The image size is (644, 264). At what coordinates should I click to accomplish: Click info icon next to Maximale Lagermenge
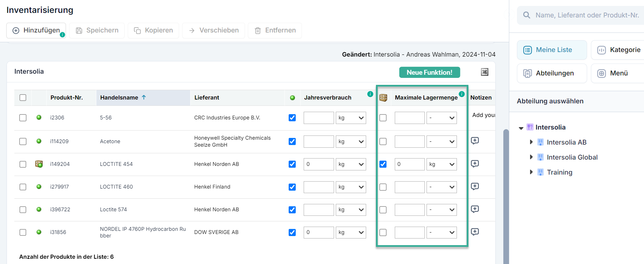point(462,94)
